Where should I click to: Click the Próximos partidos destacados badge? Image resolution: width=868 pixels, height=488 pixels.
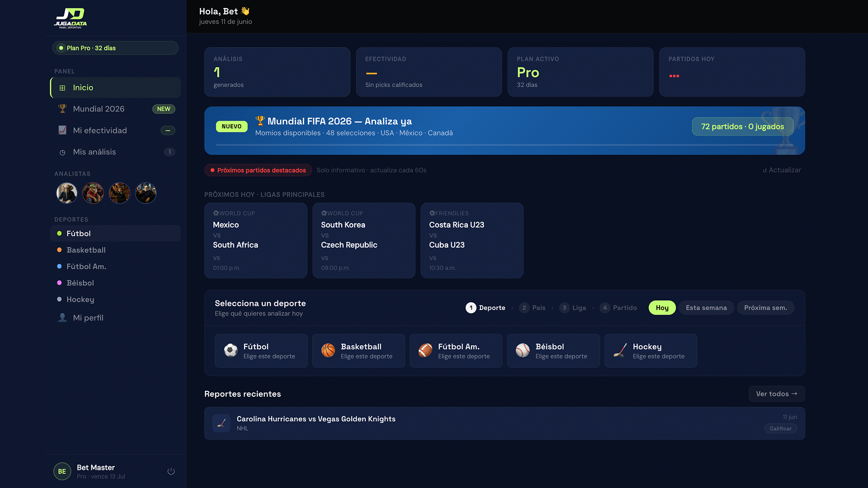point(258,170)
